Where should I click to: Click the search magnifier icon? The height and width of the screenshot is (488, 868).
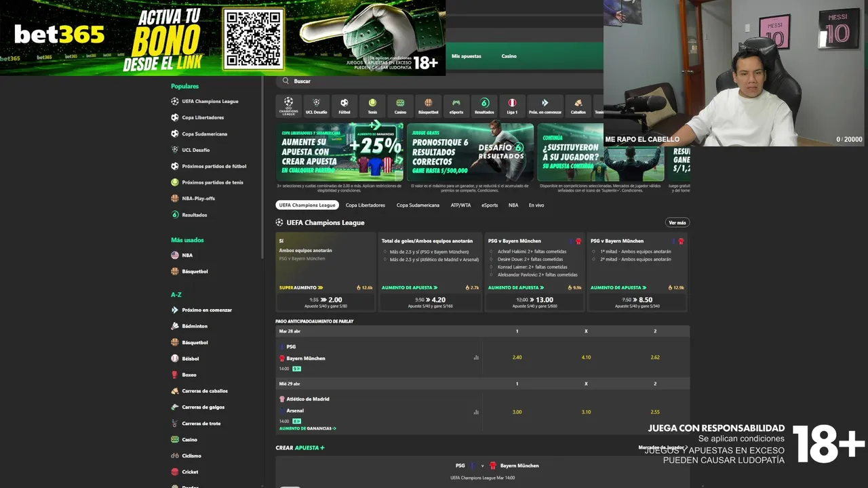[x=286, y=81]
